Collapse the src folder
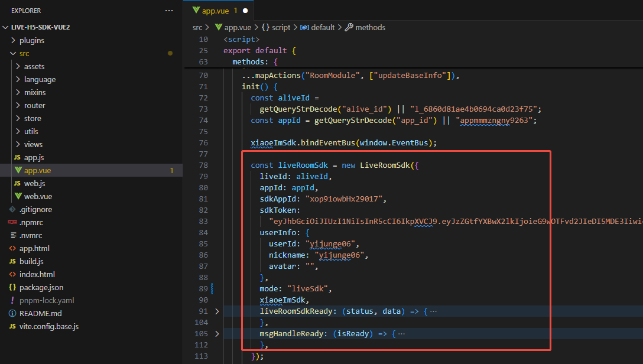 pyautogui.click(x=14, y=53)
